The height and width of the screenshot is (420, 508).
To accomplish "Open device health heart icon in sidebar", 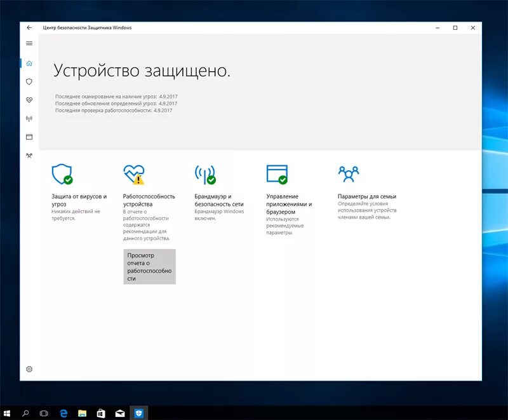I will [x=29, y=100].
